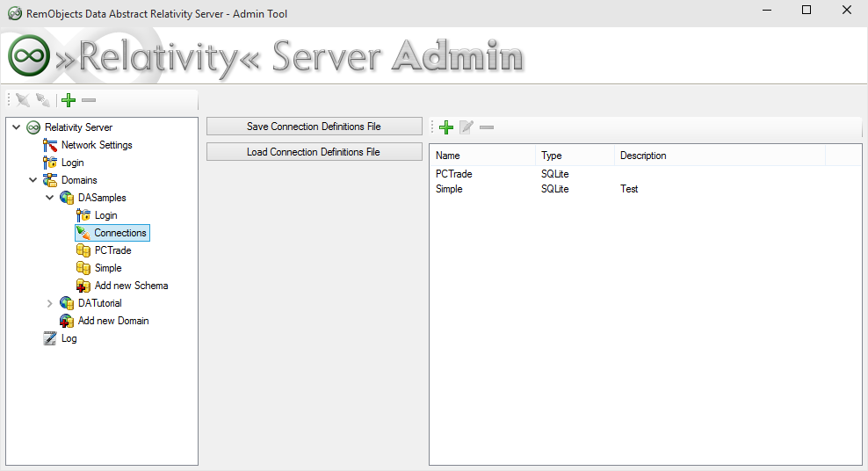Select DATutorial label in tree
Screen dimensions: 868x471
tap(99, 303)
